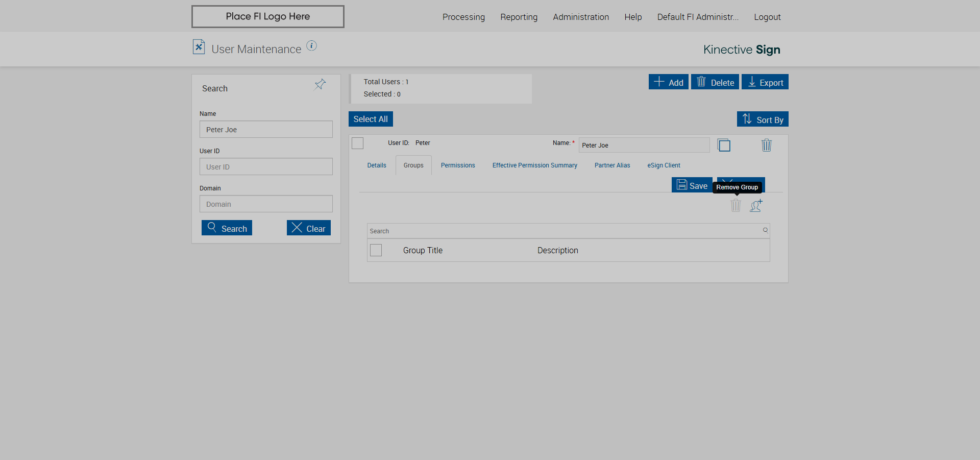Screen dimensions: 980x460
Task: Clear the search filters
Action: click(309, 228)
